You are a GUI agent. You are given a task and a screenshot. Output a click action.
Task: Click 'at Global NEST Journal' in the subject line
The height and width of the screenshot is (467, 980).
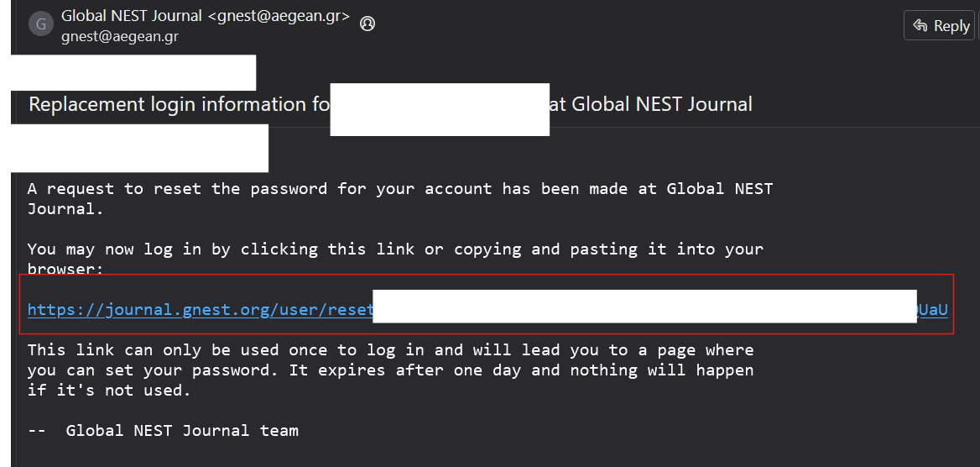coord(653,105)
